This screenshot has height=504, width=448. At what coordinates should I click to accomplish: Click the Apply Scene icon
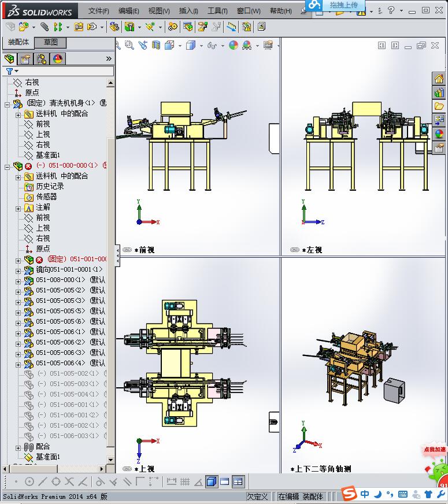247,45
